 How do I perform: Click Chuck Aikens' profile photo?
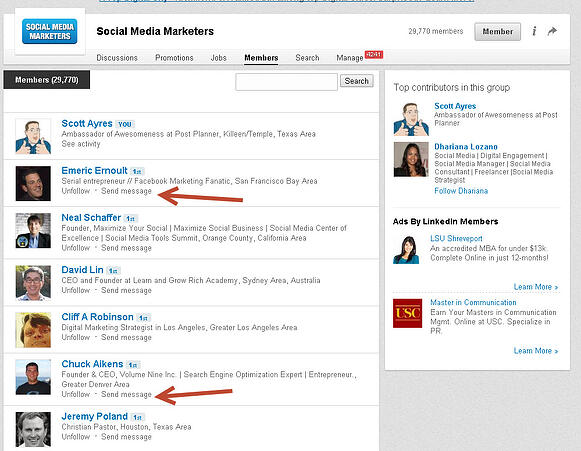point(33,377)
